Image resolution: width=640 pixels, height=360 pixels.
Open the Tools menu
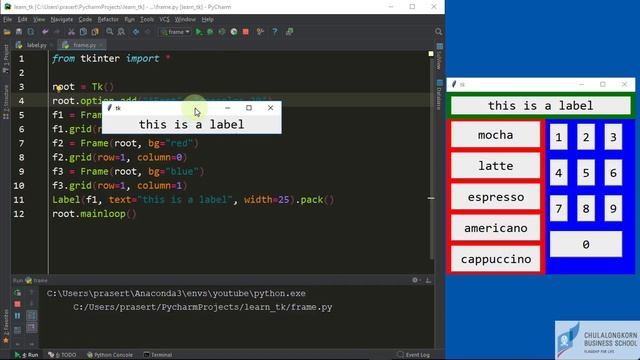147,19
